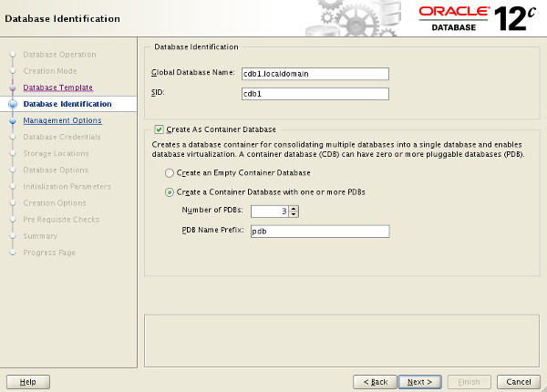Cancel the database creation wizard
This screenshot has height=392, width=547.
519,382
